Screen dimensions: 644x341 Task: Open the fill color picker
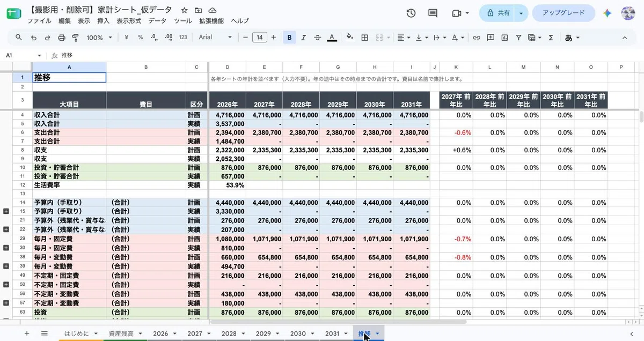click(x=350, y=38)
